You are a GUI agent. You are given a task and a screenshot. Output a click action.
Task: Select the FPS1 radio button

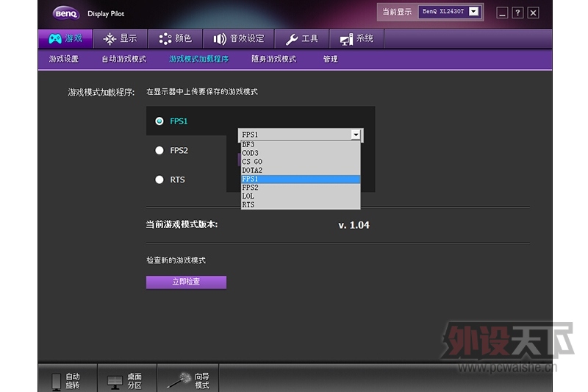click(159, 121)
